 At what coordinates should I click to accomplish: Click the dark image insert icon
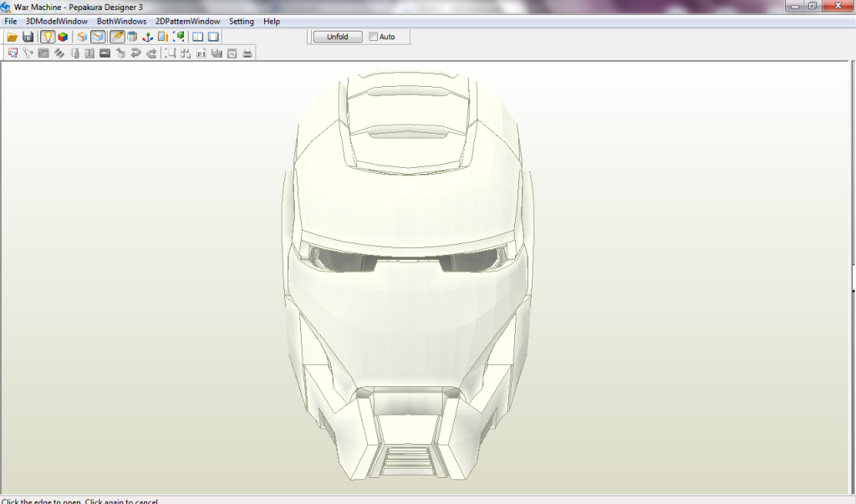coord(104,53)
